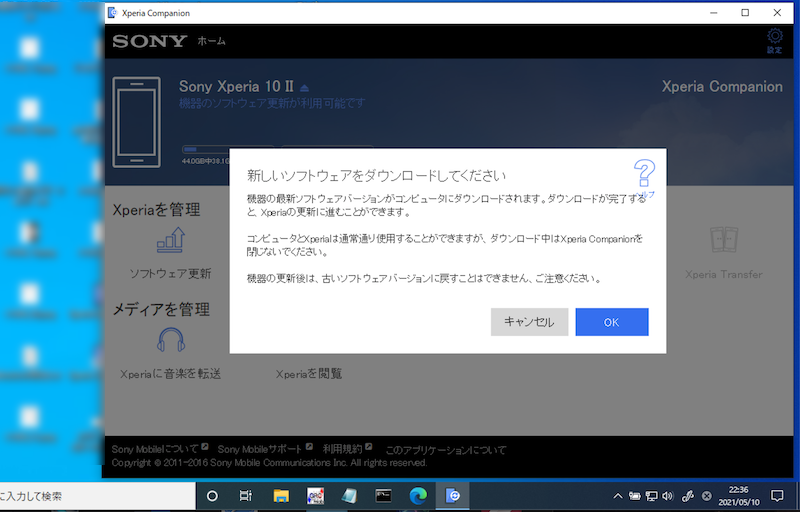Click the Xperiaを閲覧 option

click(x=309, y=374)
